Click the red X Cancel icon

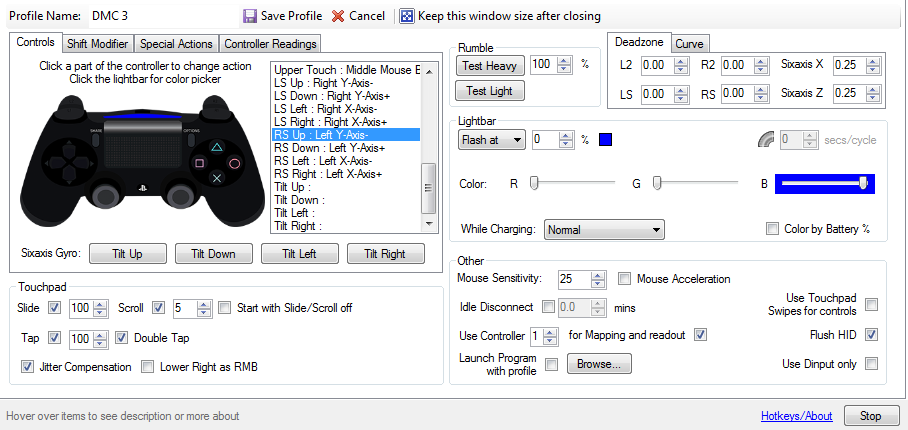(x=338, y=16)
